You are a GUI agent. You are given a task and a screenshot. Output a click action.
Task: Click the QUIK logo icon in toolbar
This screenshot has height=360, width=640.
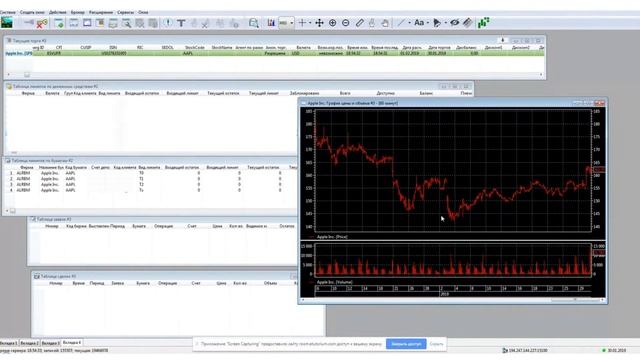pyautogui.click(x=7, y=23)
